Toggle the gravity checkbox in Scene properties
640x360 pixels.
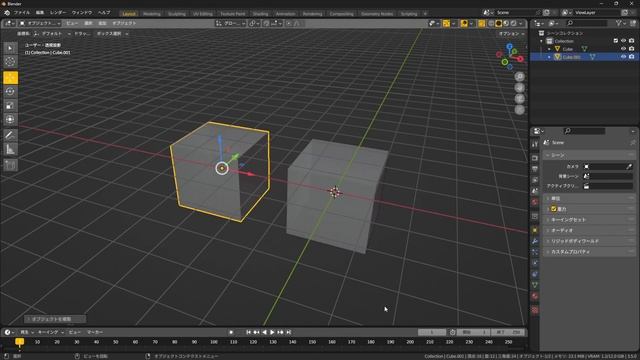tap(554, 209)
